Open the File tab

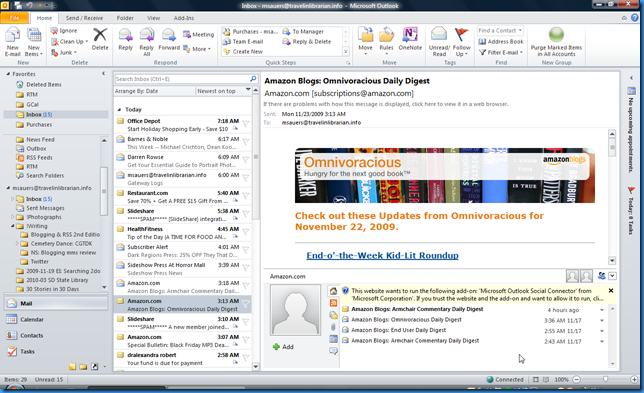pos(14,18)
